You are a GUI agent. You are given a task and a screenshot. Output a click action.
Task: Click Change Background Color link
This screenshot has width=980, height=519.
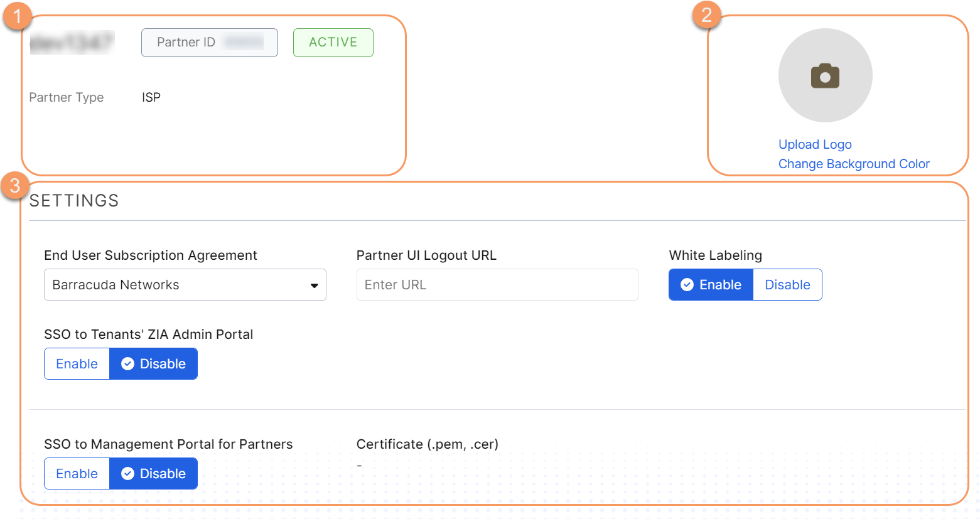coord(854,164)
